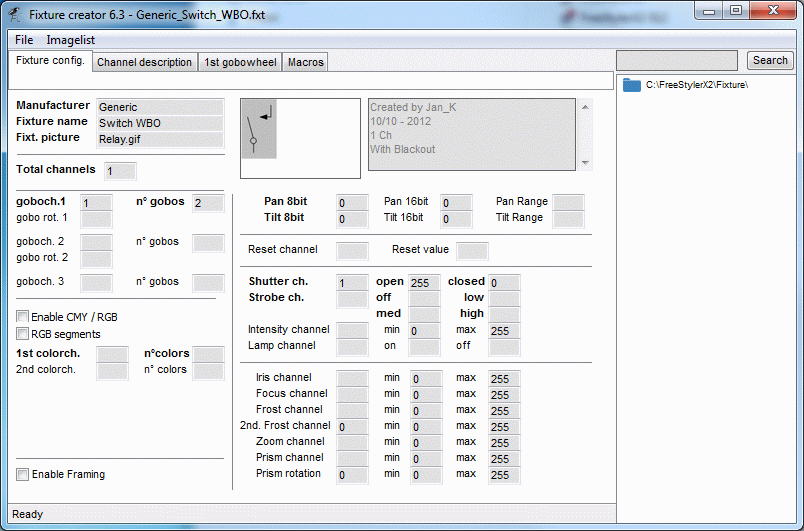The image size is (804, 531).
Task: Click the Frost channel field
Action: pos(352,411)
